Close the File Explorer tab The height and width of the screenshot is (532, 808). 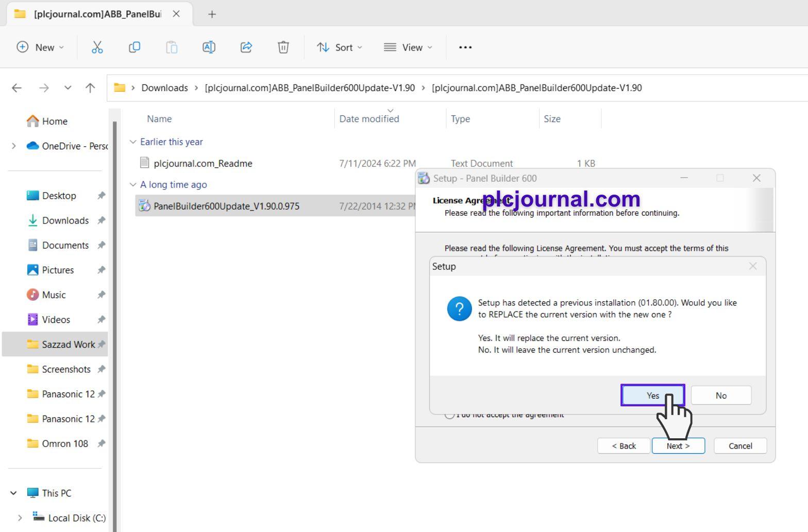[176, 14]
